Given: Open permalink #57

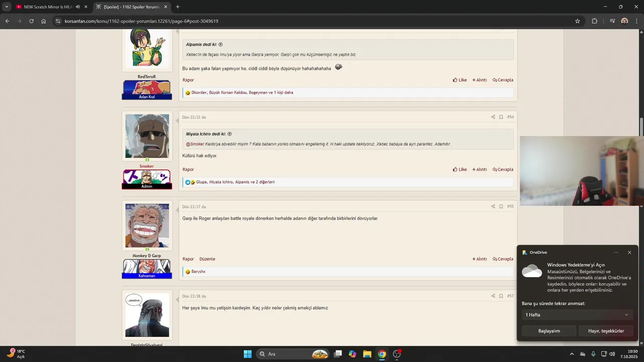Looking at the screenshot, I should click(x=510, y=296).
